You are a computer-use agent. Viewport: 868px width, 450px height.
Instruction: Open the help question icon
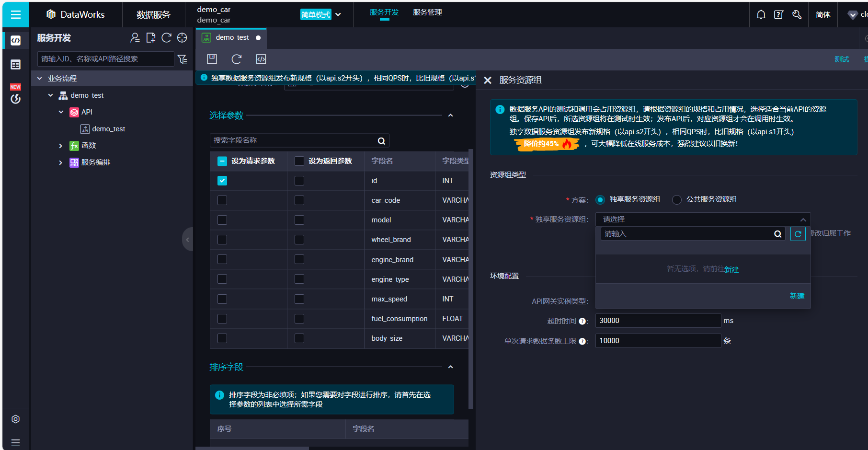(778, 15)
